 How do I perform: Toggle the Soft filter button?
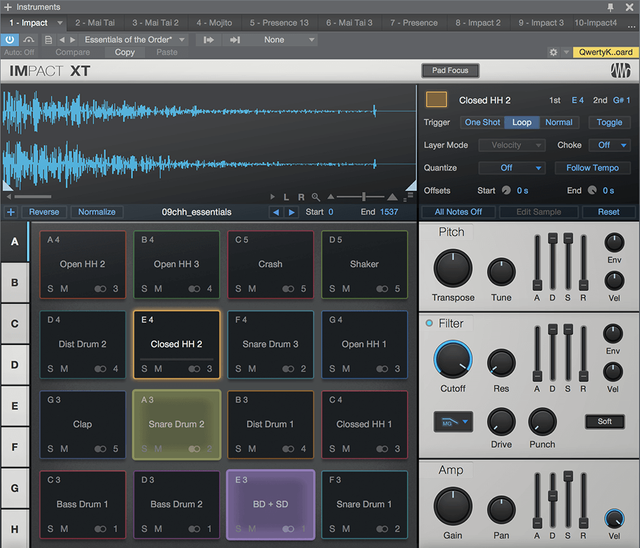point(604,421)
